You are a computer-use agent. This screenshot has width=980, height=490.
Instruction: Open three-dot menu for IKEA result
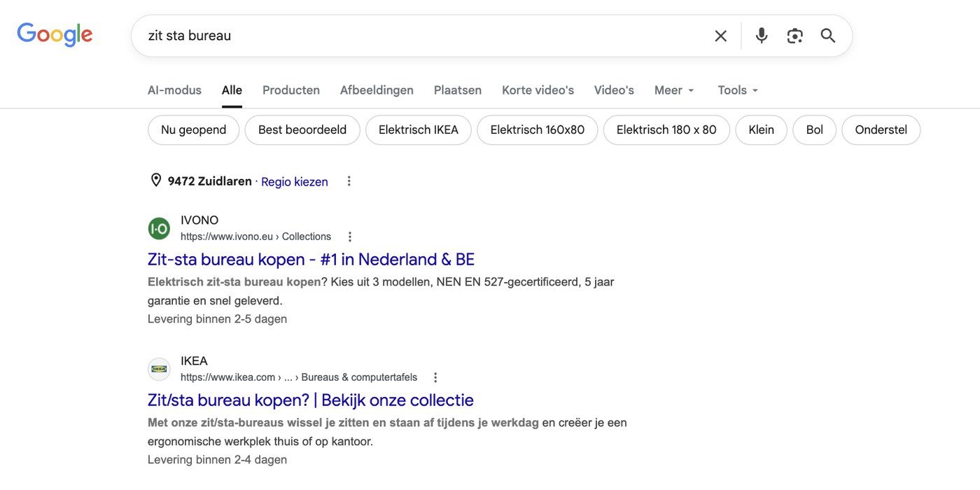pyautogui.click(x=435, y=377)
